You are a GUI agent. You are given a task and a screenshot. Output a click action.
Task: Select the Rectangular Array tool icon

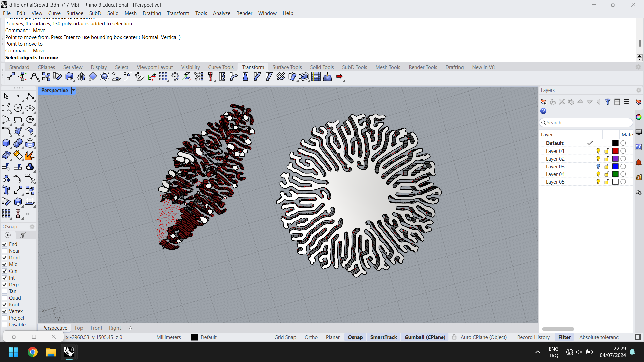163,77
